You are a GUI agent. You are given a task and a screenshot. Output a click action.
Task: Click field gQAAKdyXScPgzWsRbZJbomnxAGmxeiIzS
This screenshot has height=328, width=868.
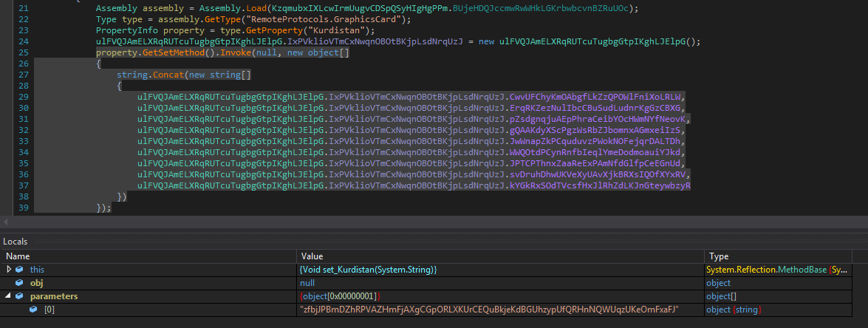coord(595,130)
